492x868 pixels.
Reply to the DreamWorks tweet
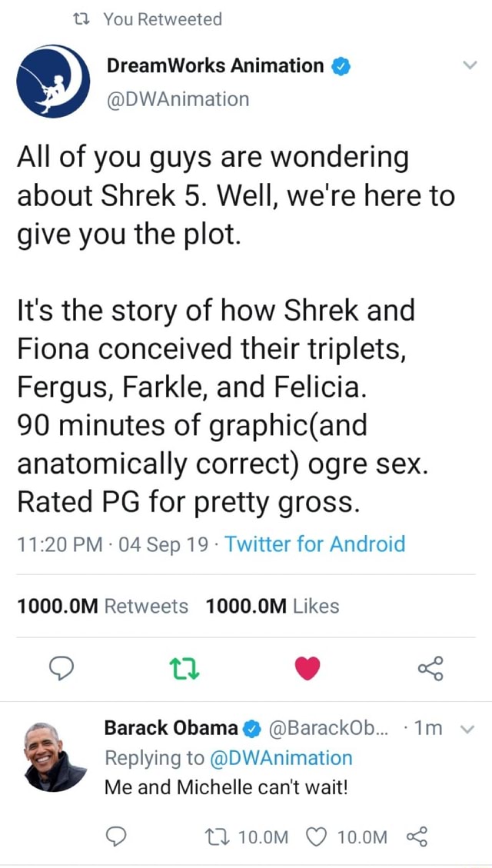[61, 669]
